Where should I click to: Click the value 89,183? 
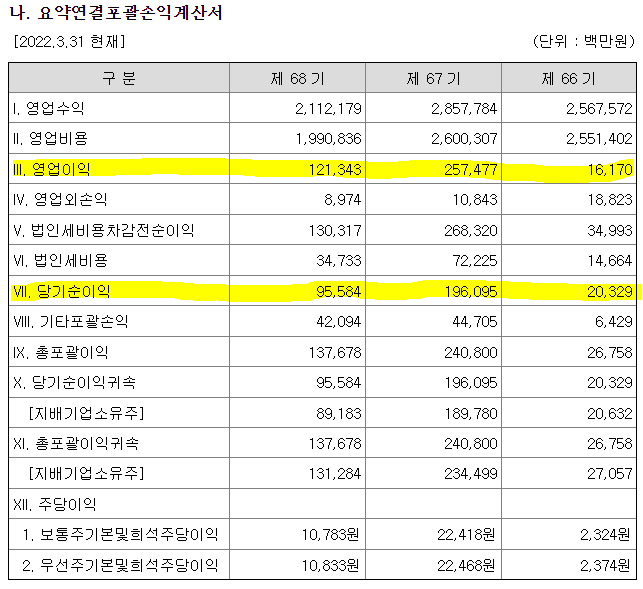pyautogui.click(x=339, y=413)
